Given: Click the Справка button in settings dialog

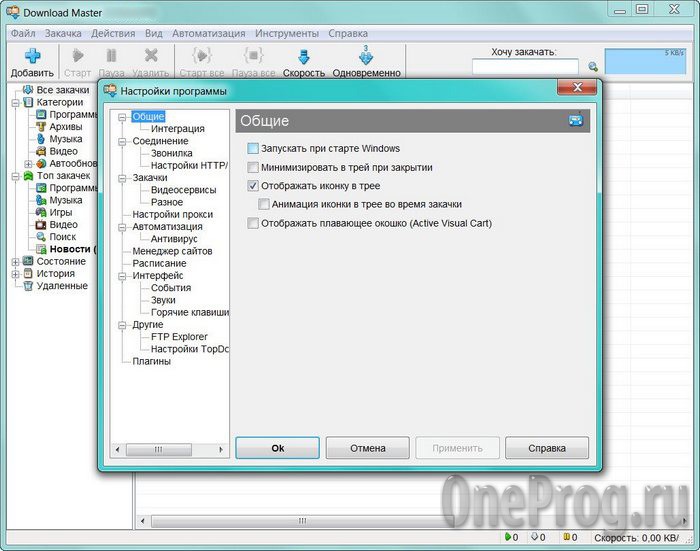Looking at the screenshot, I should tap(547, 448).
